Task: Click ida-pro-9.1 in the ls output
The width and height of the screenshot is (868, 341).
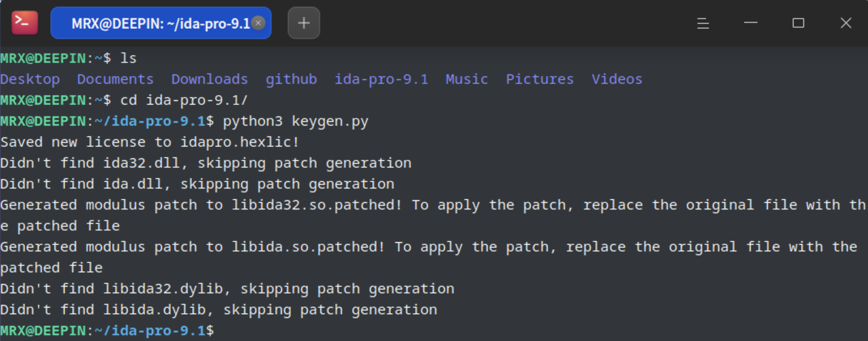Action: [x=381, y=79]
